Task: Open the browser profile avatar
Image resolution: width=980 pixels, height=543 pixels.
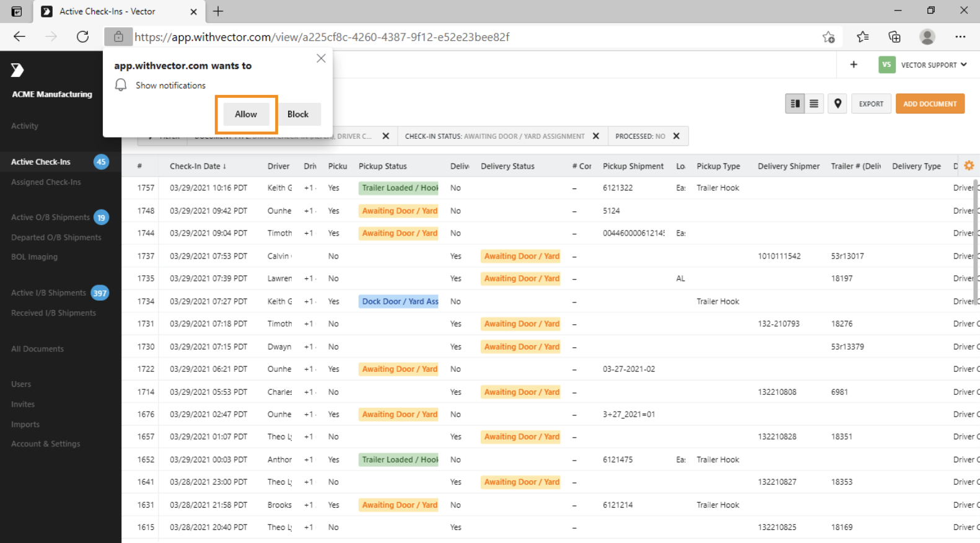Action: point(927,37)
